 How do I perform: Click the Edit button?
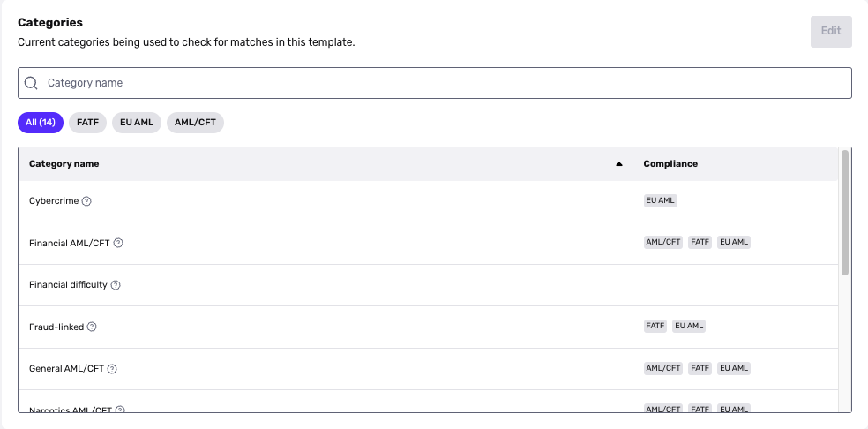point(831,31)
